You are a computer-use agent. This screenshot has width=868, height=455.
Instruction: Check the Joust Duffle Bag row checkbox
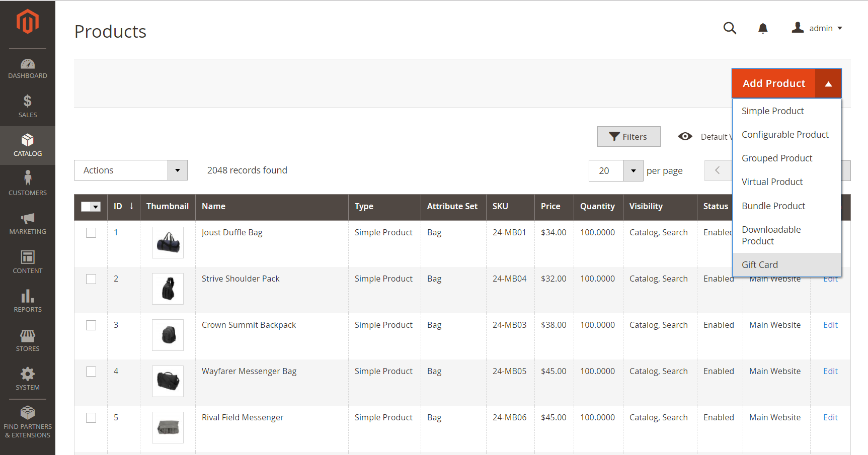(91, 232)
